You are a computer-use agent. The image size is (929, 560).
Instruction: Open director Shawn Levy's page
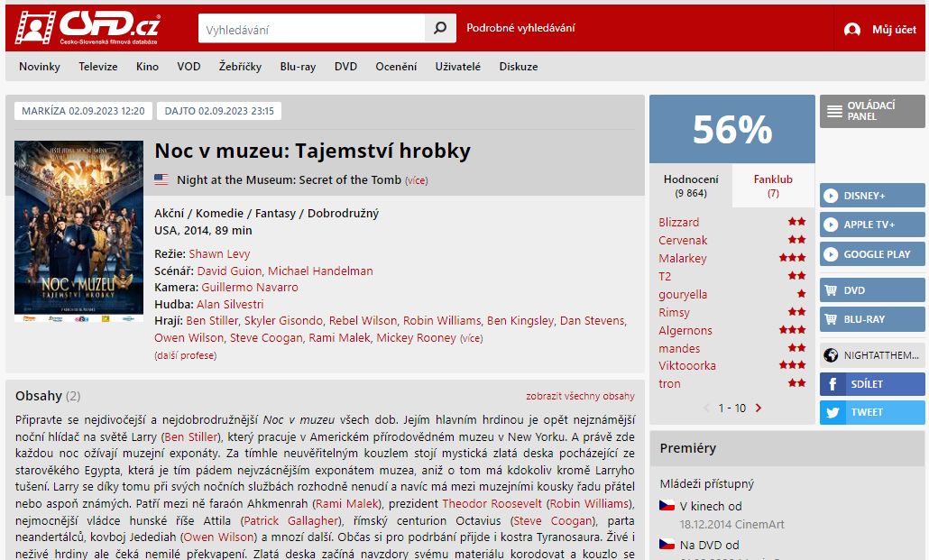(x=219, y=253)
